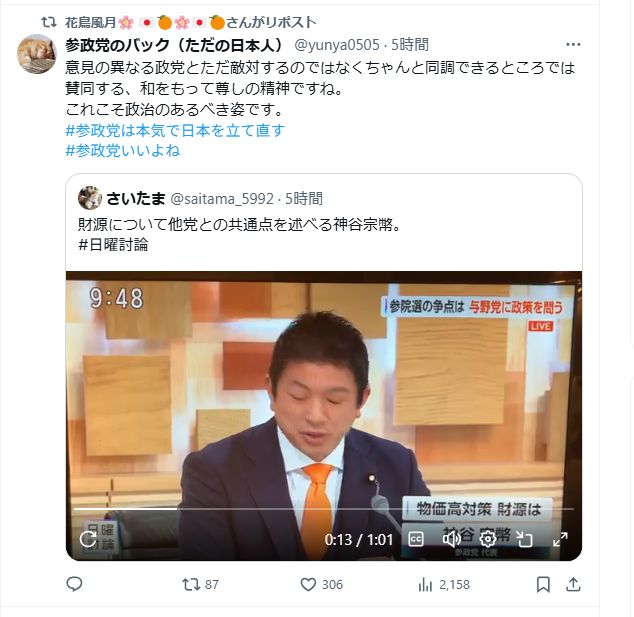Image resolution: width=634 pixels, height=617 pixels.
Task: Expand video to fullscreen
Action: tap(560, 539)
